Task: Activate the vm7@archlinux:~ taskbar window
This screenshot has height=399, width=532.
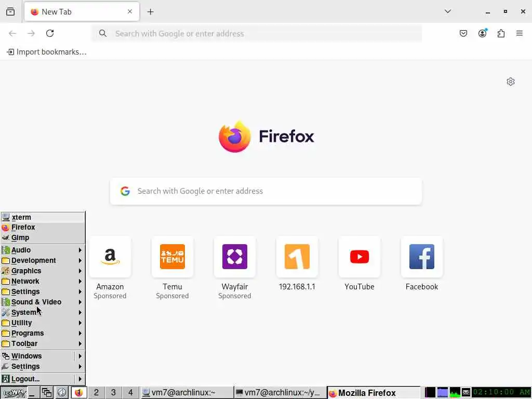Action: coord(187,393)
